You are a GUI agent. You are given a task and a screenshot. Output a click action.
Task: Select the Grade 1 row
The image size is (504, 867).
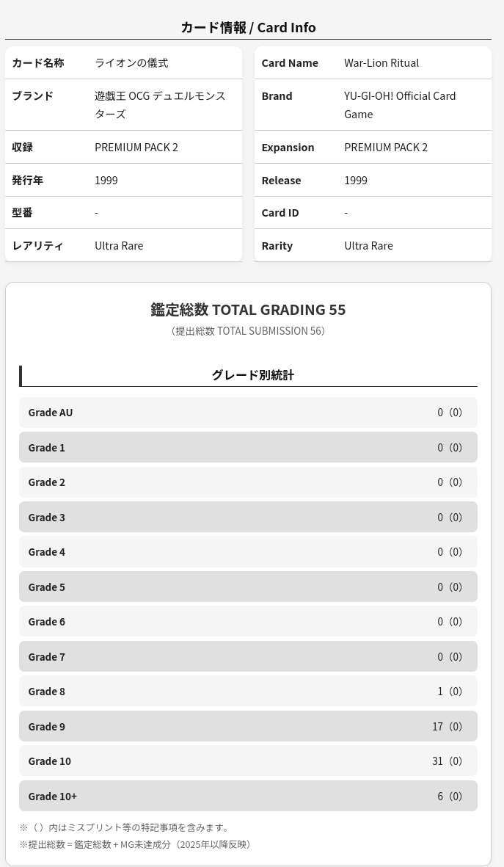[248, 447]
